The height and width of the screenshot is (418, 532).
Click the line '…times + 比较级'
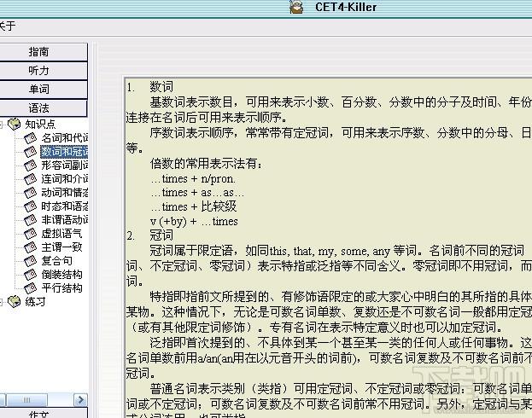click(193, 206)
